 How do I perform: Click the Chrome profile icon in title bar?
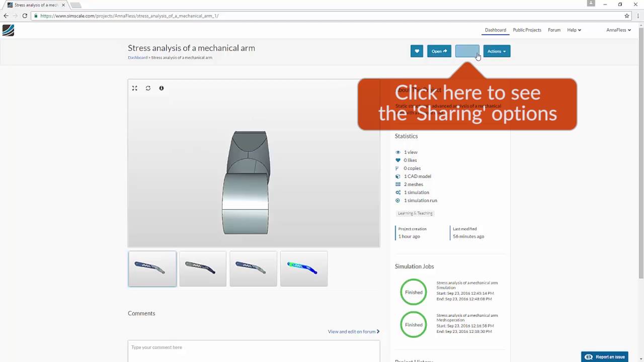click(x=591, y=4)
